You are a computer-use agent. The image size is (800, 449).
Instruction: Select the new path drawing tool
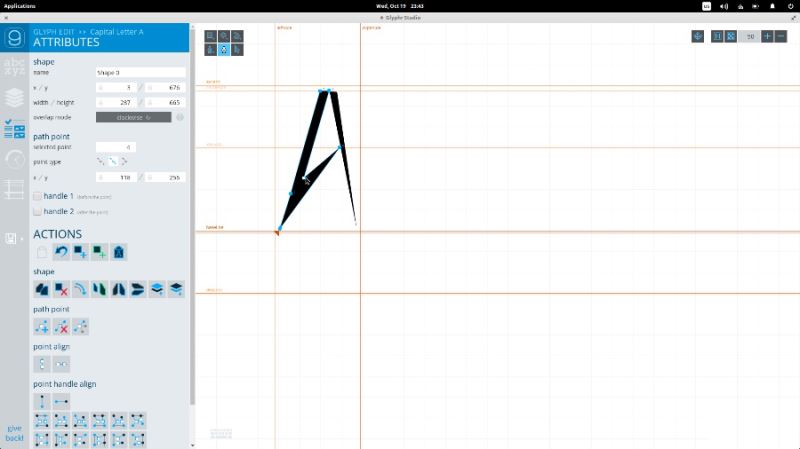(x=237, y=36)
